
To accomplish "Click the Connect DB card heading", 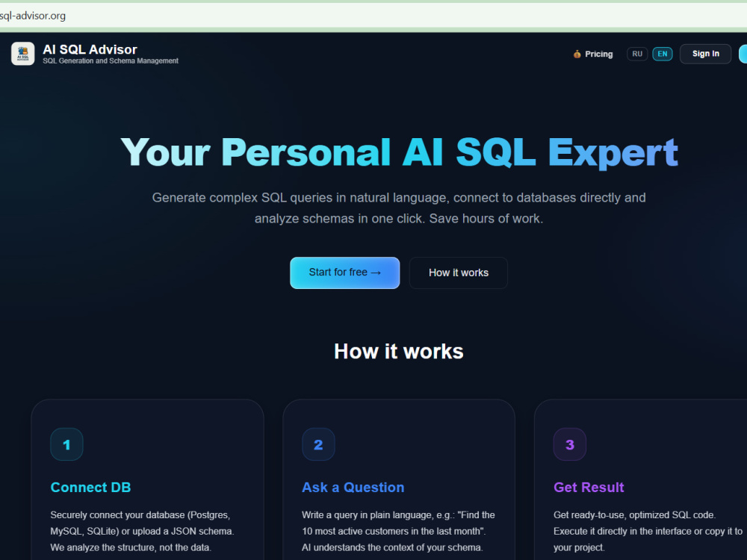I will [x=90, y=487].
